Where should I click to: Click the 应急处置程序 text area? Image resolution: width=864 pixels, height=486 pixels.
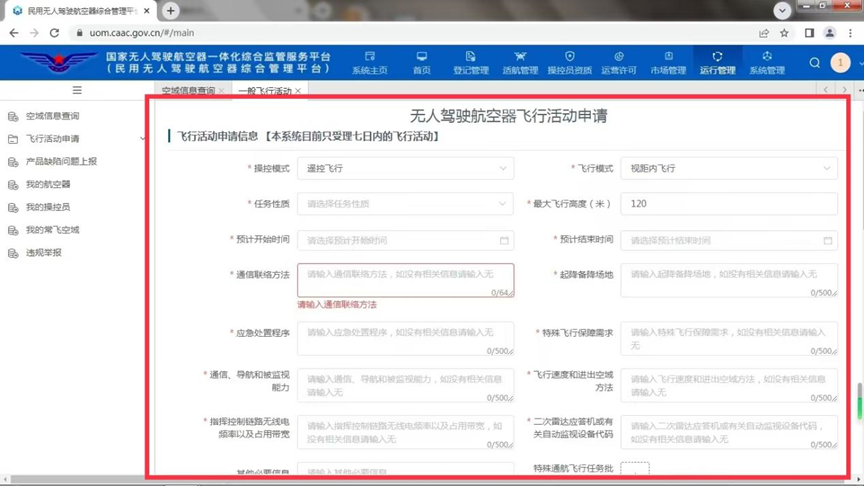coord(406,339)
